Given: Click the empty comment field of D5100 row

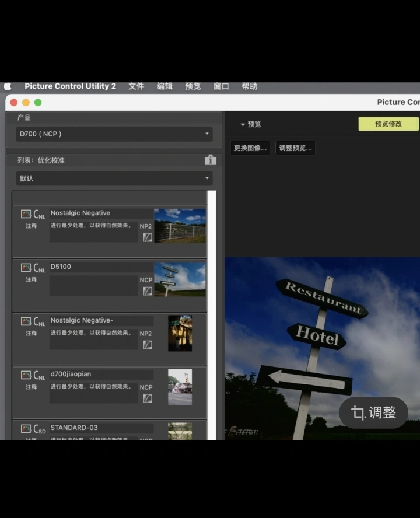Looking at the screenshot, I should click(x=93, y=285).
